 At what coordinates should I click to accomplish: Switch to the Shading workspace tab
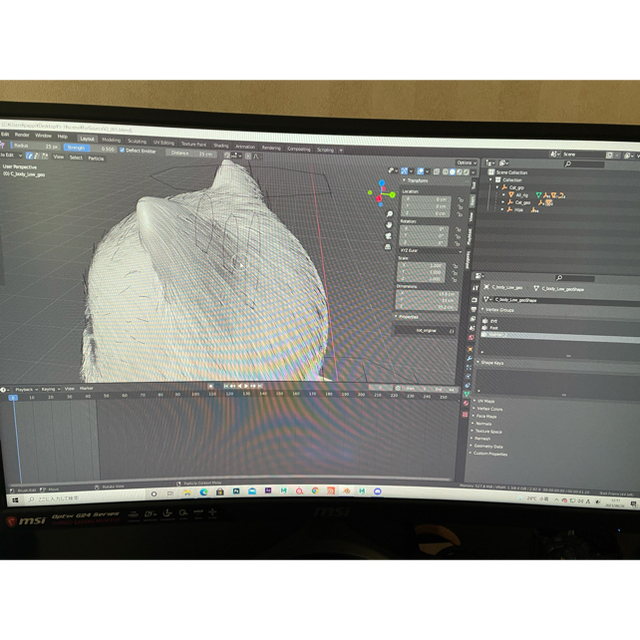(221, 145)
